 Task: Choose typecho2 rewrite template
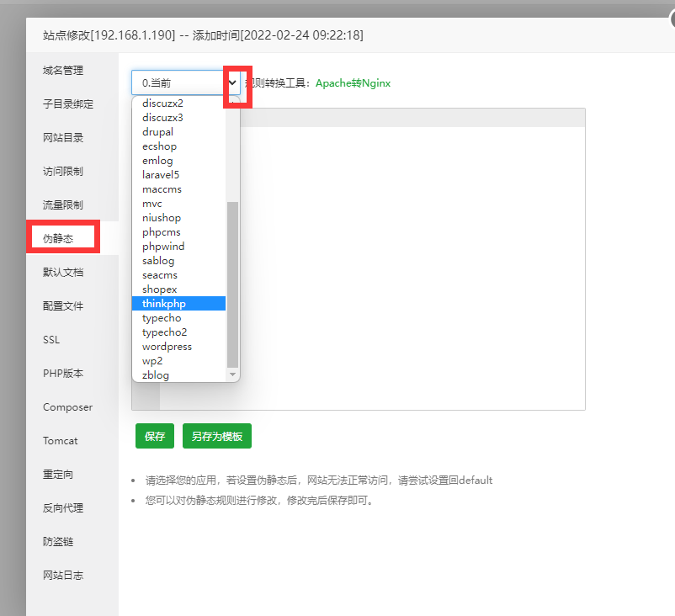pos(178,332)
